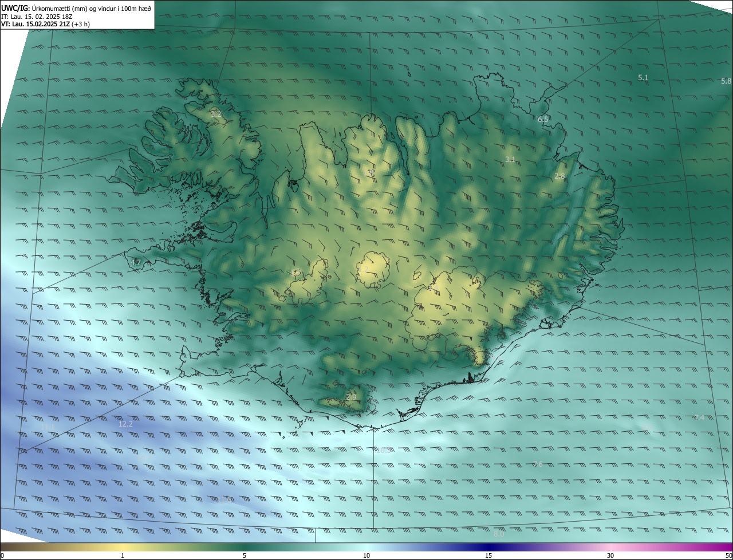Click the 15 tick on the color scale
The width and height of the screenshot is (733, 560).
pyautogui.click(x=488, y=555)
